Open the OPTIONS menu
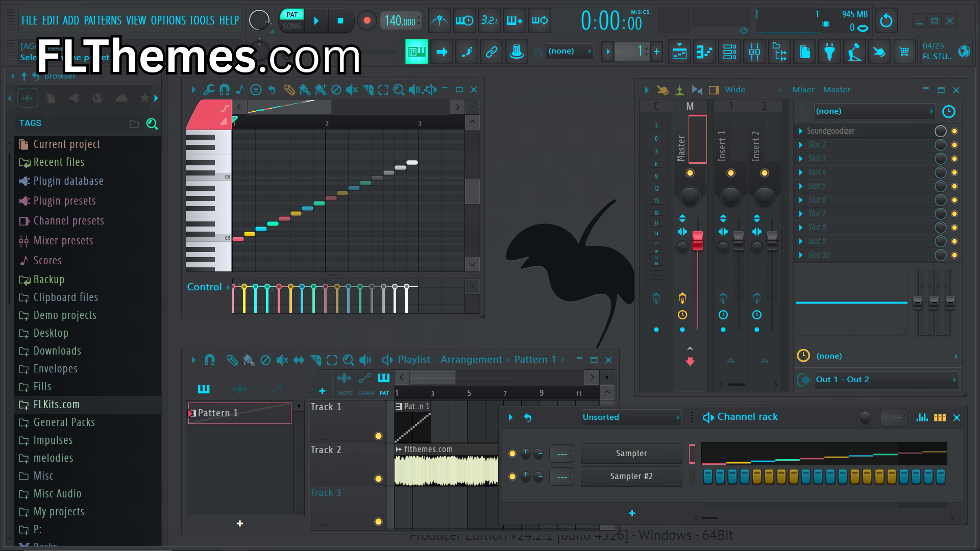Image resolution: width=980 pixels, height=551 pixels. coord(168,20)
